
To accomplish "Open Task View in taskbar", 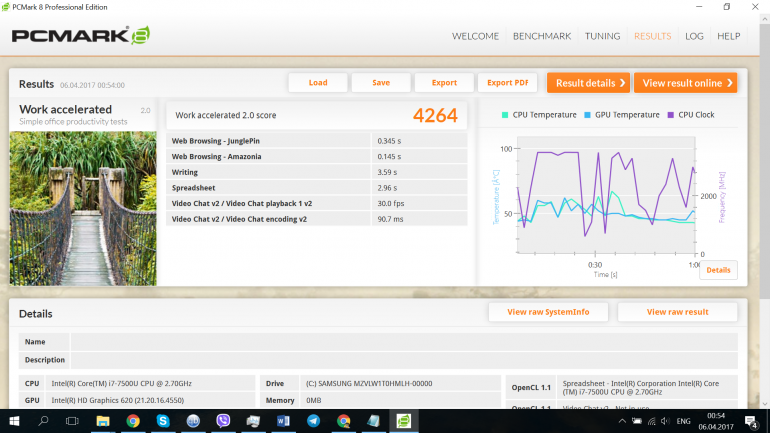I will pos(72,421).
